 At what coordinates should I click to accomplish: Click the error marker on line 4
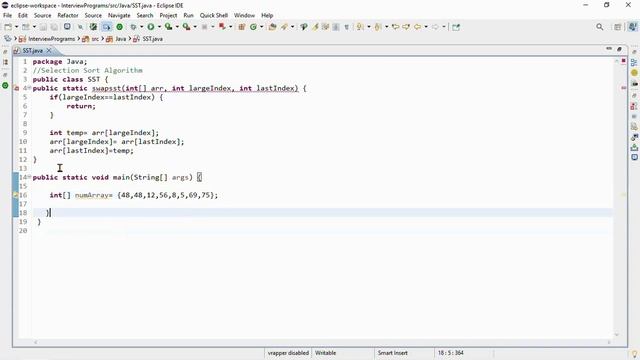click(16, 88)
